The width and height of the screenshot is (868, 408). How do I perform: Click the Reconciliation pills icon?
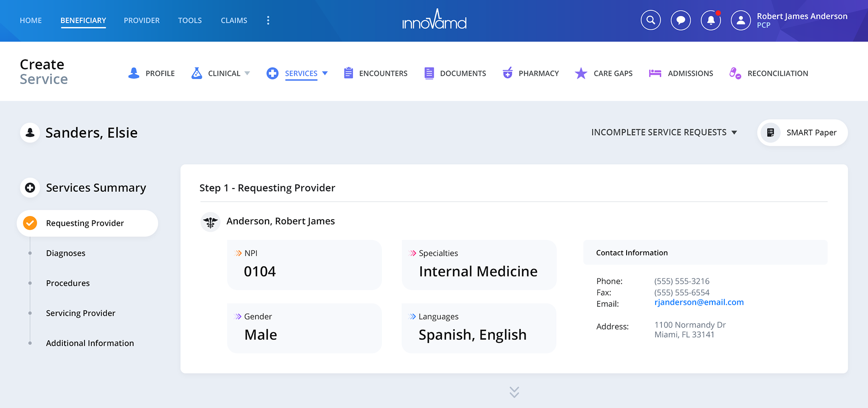[x=735, y=73]
